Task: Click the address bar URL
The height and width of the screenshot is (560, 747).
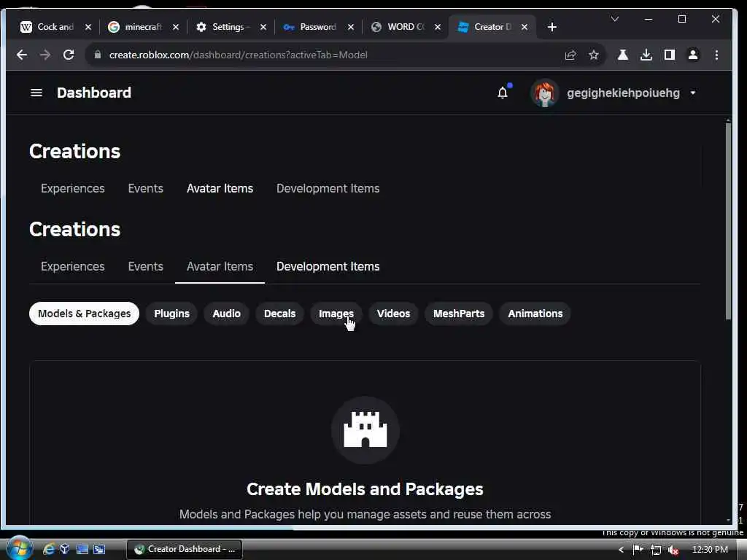Action: [239, 55]
